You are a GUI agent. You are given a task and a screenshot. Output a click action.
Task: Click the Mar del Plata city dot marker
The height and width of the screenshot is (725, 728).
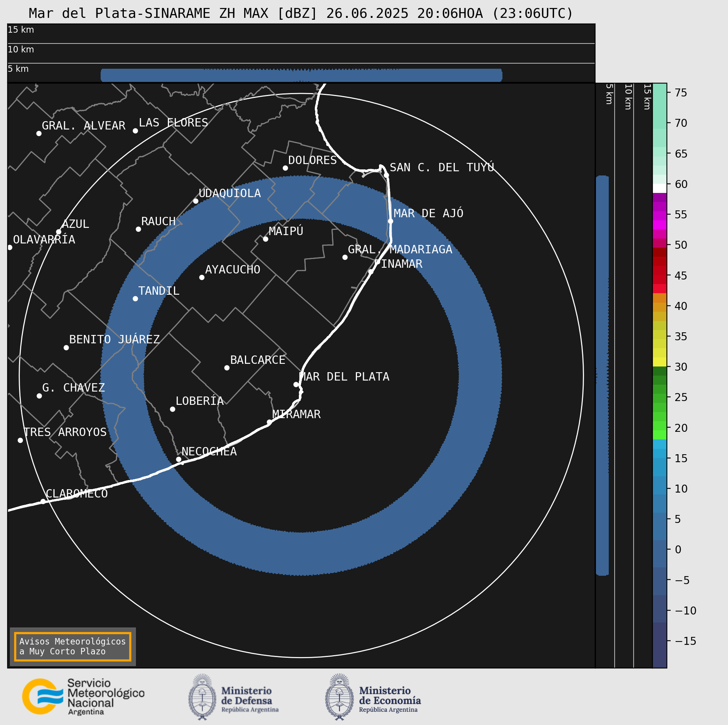point(296,384)
